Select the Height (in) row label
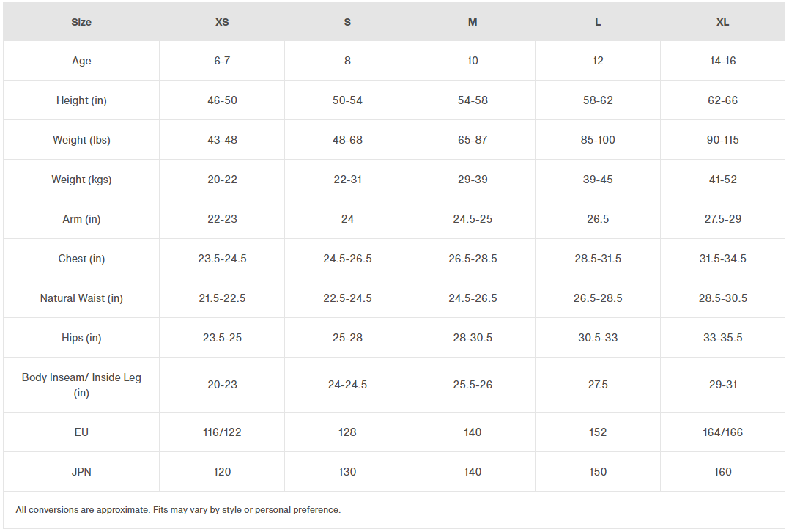Image resolution: width=789 pixels, height=532 pixels. click(x=81, y=100)
